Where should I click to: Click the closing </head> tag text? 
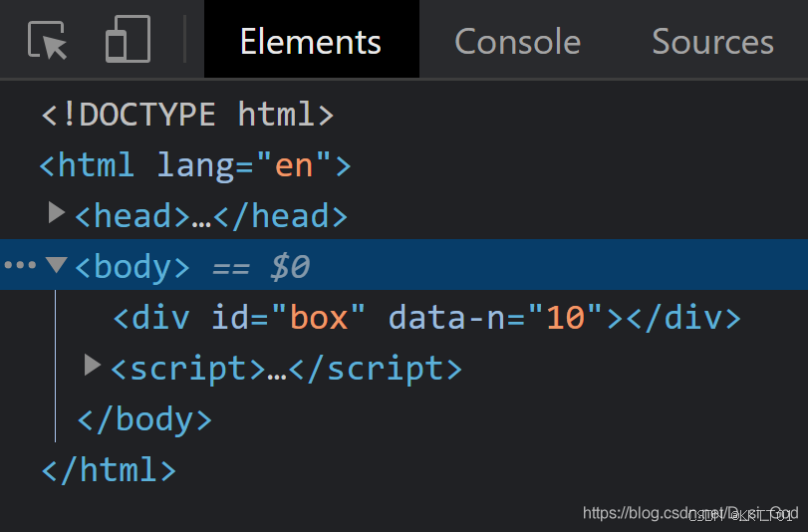(280, 215)
